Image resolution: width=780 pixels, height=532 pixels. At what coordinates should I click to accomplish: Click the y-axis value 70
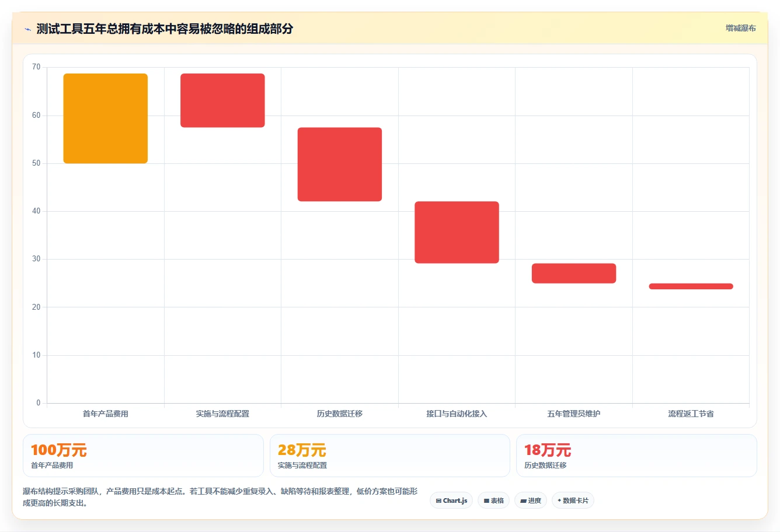point(36,67)
